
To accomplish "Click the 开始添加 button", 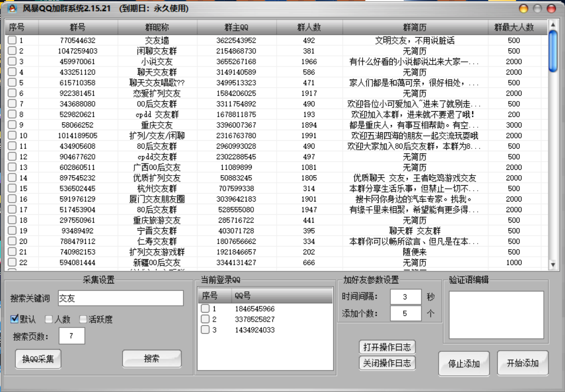I will 523,363.
